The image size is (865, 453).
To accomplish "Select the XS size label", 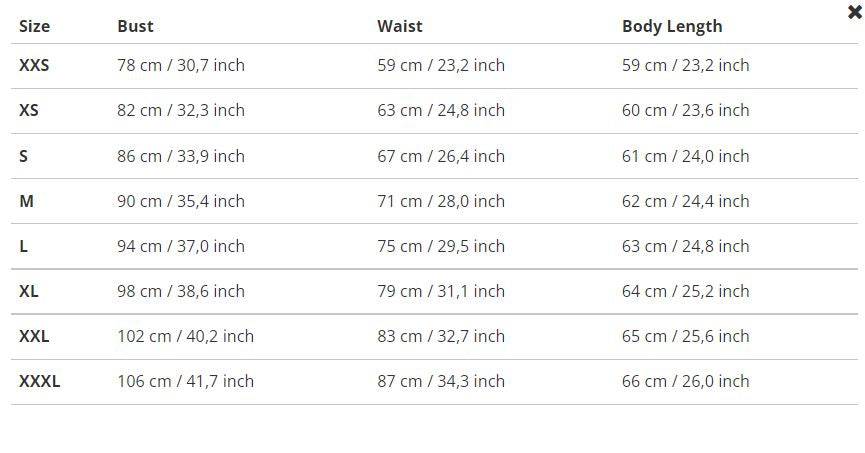I will (x=29, y=110).
